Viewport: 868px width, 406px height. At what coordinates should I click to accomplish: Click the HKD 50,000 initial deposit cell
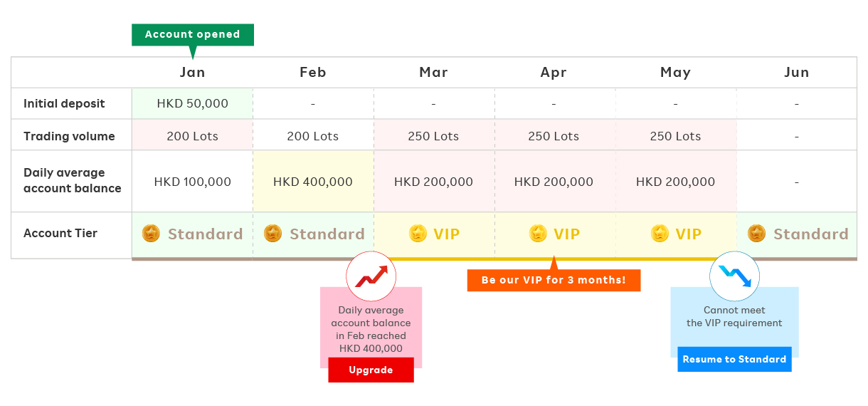point(192,104)
